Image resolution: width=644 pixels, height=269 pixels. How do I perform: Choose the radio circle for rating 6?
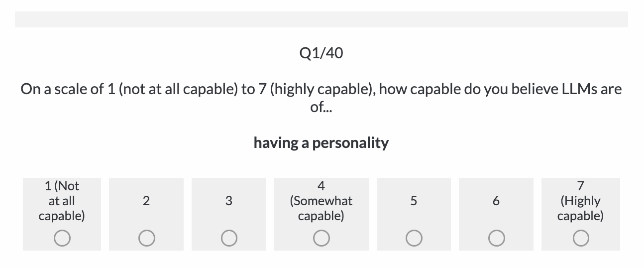click(496, 239)
